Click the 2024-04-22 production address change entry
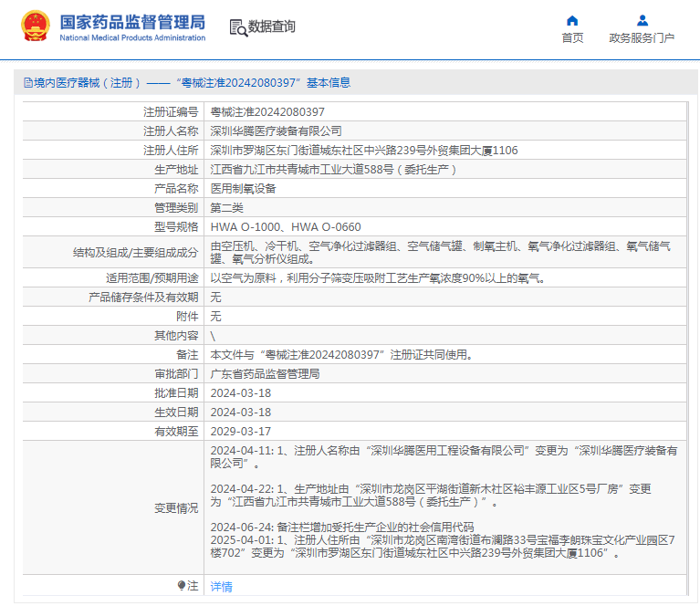 pos(431,496)
